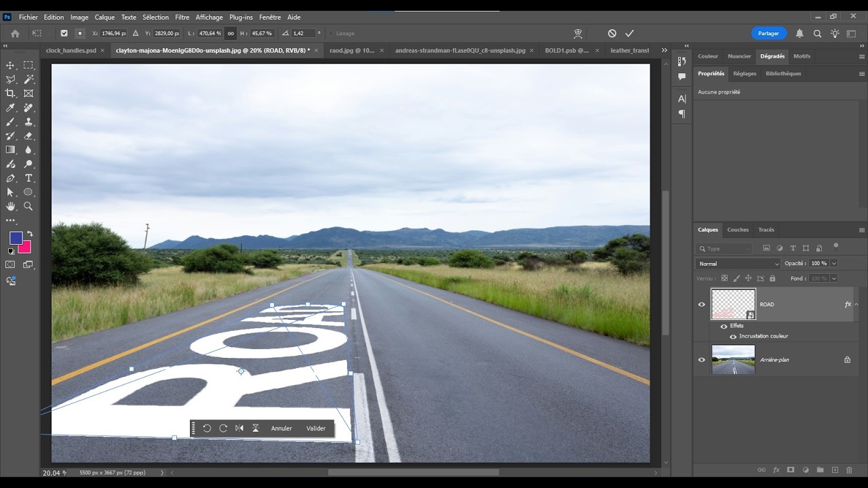
Task: Toggle the Lissage checkbox
Action: (330, 33)
